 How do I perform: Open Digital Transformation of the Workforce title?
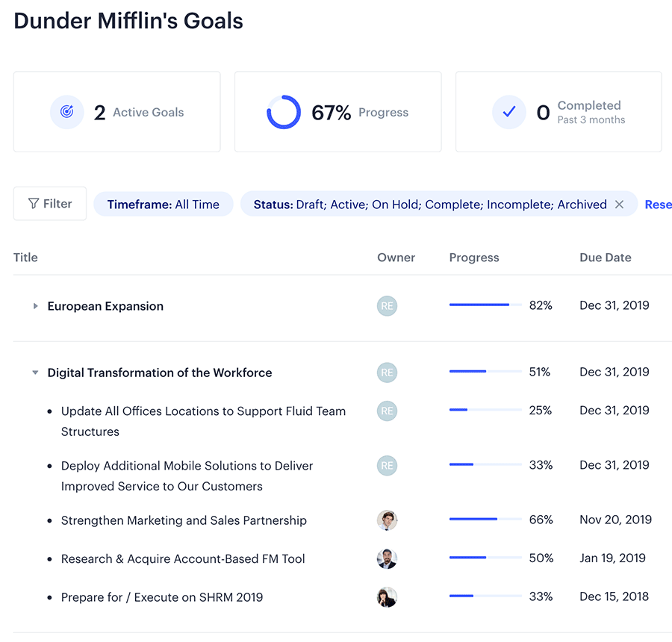[x=160, y=373]
